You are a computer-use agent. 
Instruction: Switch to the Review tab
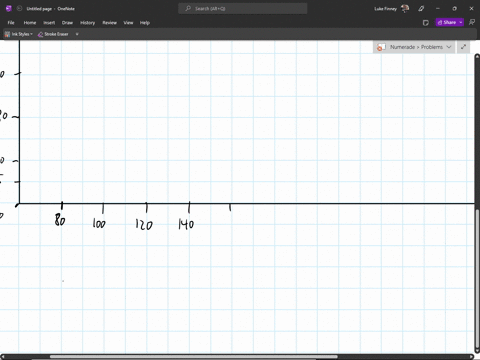click(x=110, y=23)
